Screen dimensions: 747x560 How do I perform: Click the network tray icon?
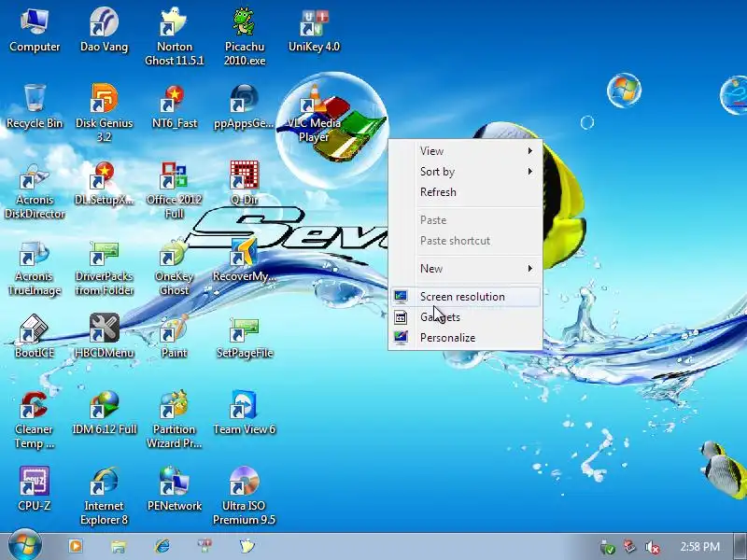point(629,547)
